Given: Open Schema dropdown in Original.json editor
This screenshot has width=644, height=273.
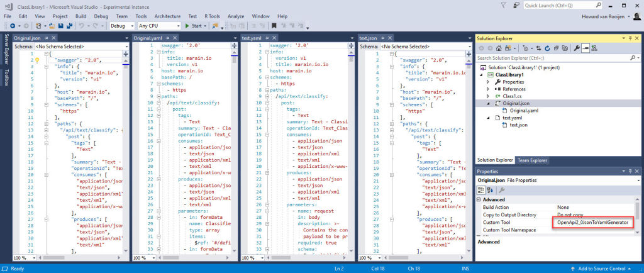Looking at the screenshot, I should 126,47.
